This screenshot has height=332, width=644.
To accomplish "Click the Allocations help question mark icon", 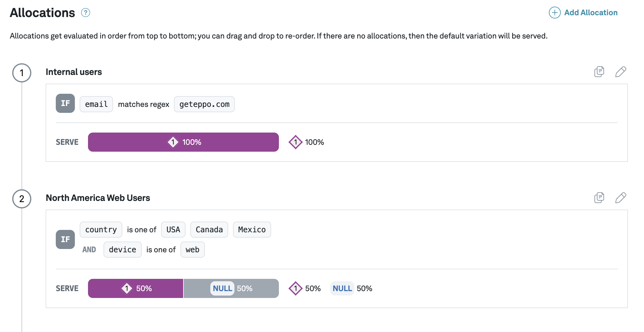I will point(86,13).
